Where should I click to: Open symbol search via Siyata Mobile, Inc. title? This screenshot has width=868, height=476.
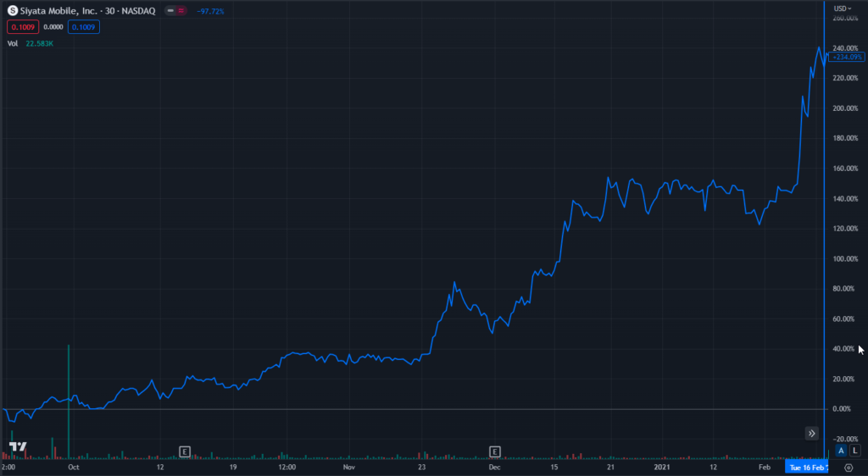(87, 11)
